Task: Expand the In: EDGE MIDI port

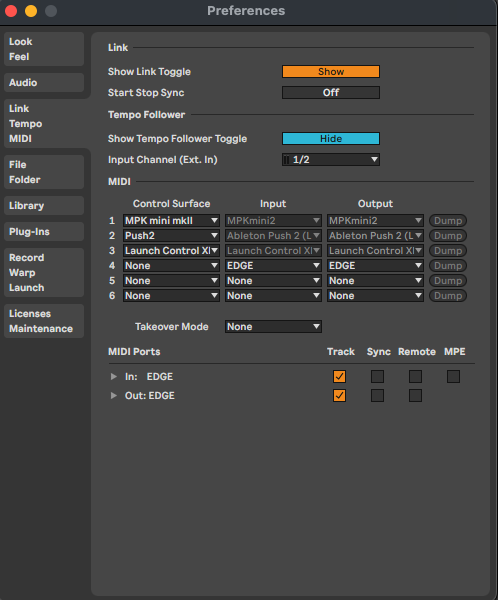Action: coord(114,377)
